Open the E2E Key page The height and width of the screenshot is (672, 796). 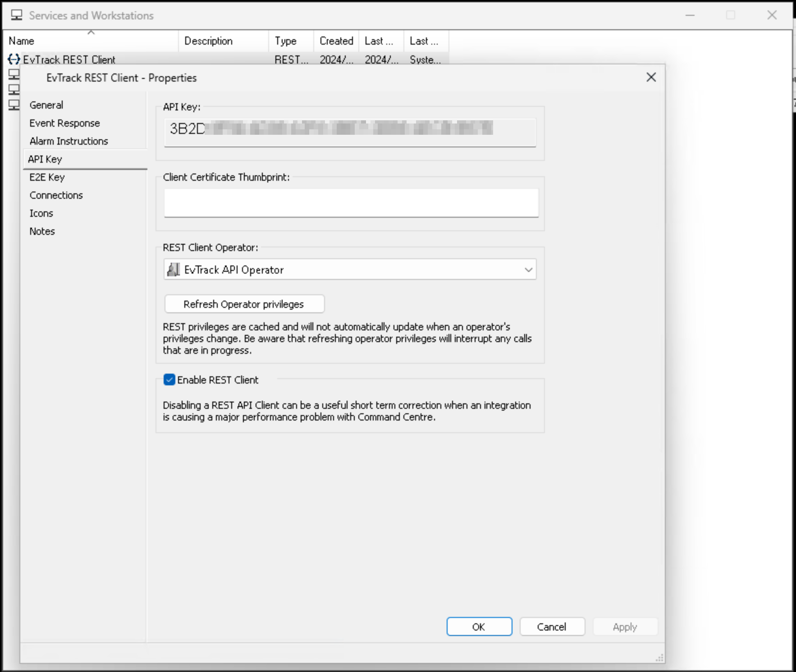[x=47, y=177]
